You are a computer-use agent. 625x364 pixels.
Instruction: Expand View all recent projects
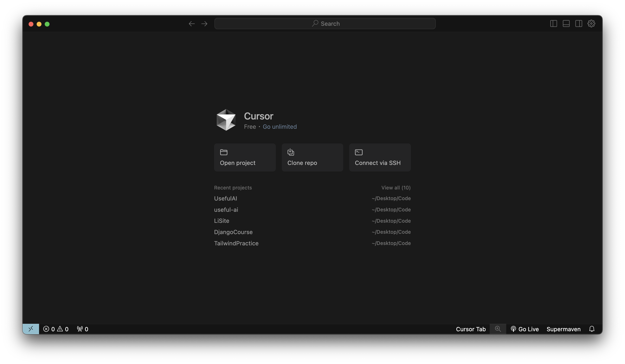[x=396, y=188]
